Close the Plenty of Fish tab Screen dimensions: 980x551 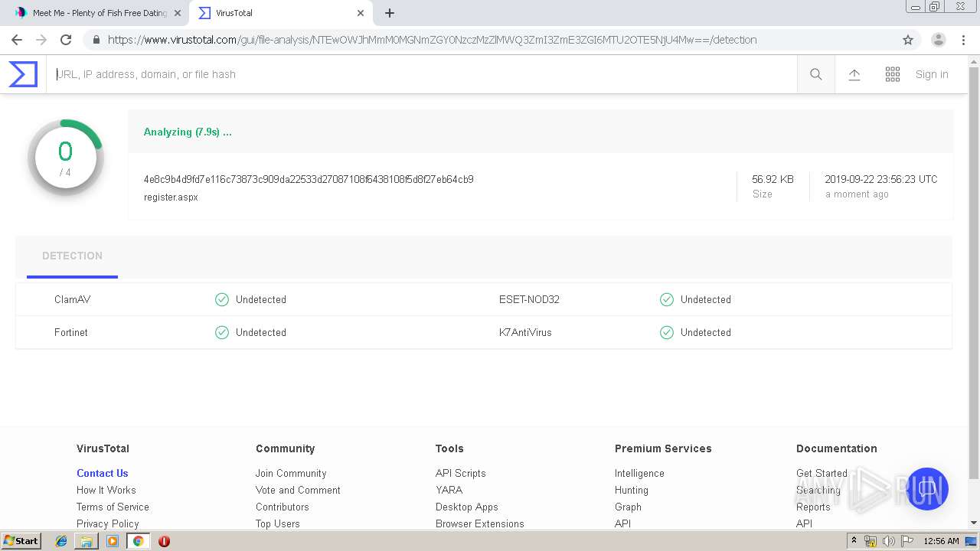(178, 13)
